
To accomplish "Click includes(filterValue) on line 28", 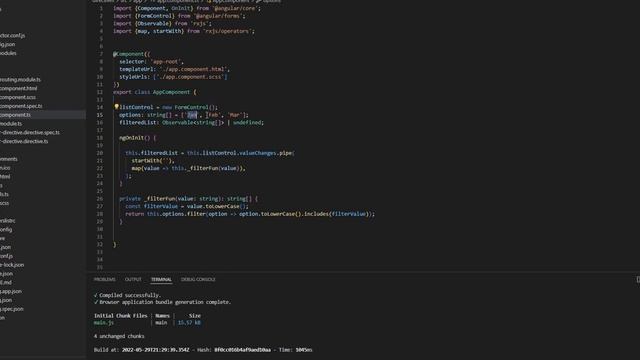I will [335, 214].
